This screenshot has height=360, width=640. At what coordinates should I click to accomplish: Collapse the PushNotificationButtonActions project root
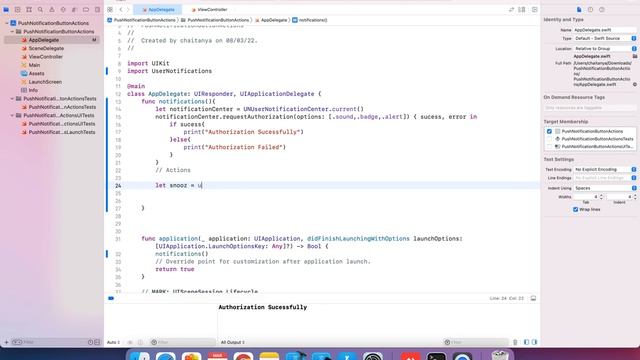pyautogui.click(x=7, y=23)
